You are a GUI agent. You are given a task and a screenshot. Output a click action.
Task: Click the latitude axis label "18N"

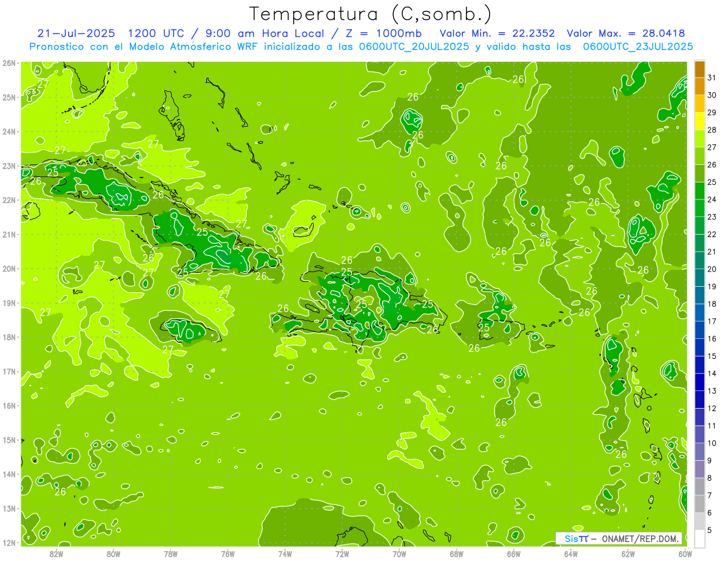click(8, 337)
